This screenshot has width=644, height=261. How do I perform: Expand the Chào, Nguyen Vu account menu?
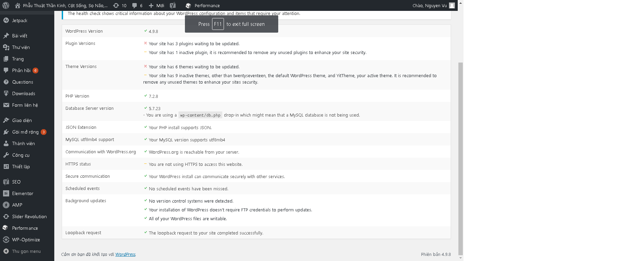pos(434,5)
